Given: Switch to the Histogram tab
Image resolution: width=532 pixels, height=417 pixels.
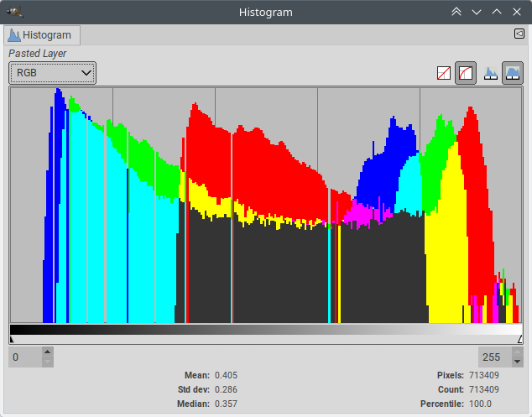Looking at the screenshot, I should (40, 35).
